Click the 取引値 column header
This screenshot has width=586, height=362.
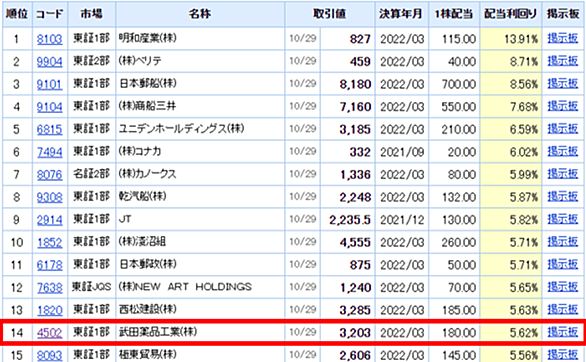click(330, 14)
